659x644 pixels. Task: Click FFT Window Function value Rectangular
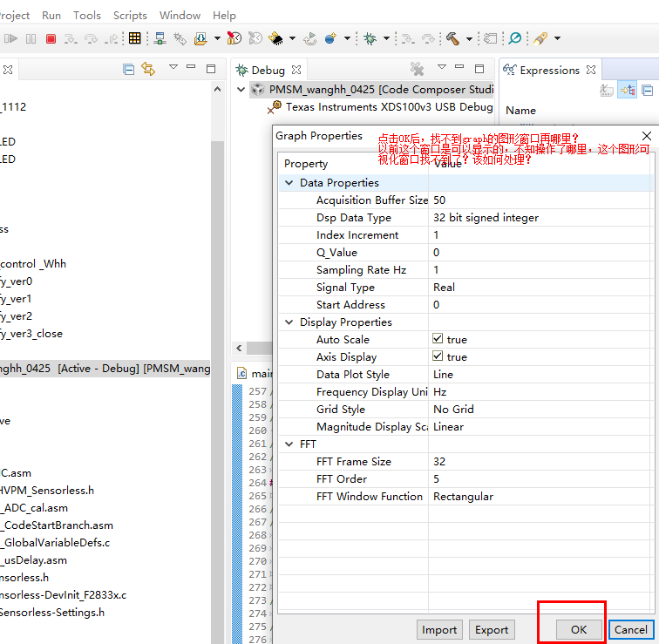(x=540, y=497)
